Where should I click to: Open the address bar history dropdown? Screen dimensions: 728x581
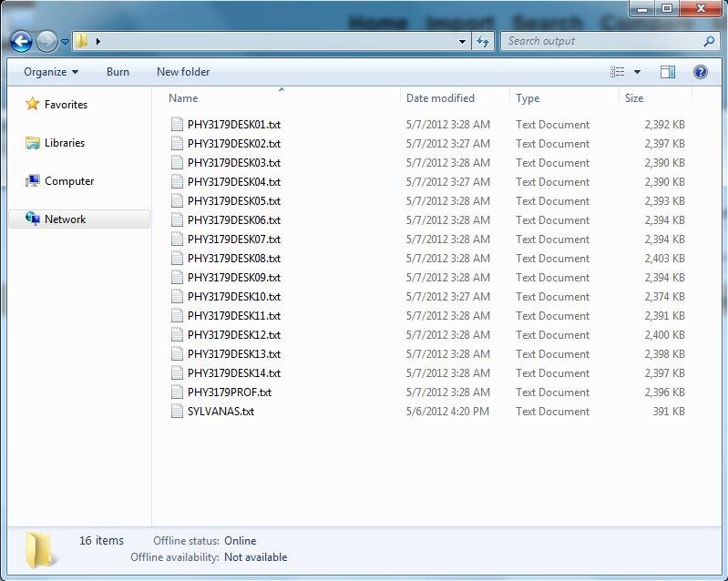(462, 41)
